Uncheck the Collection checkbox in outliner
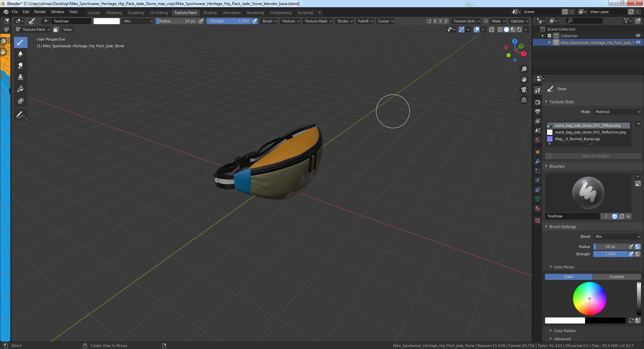This screenshot has height=349, width=644. click(549, 36)
